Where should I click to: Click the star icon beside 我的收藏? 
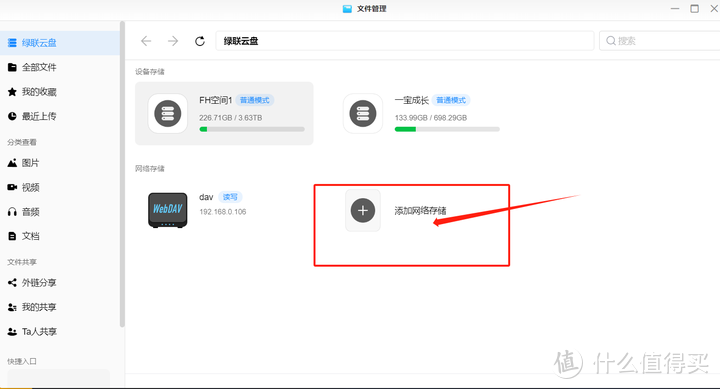click(x=12, y=92)
